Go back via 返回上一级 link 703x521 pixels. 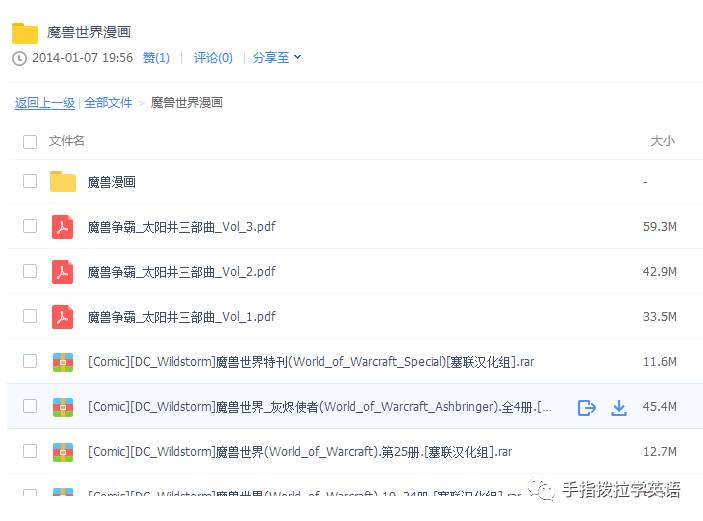coord(44,103)
